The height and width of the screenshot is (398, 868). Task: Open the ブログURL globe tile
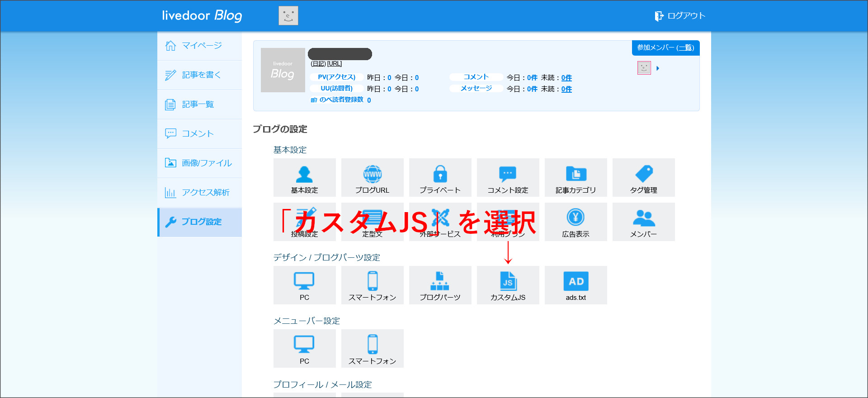coord(372,177)
